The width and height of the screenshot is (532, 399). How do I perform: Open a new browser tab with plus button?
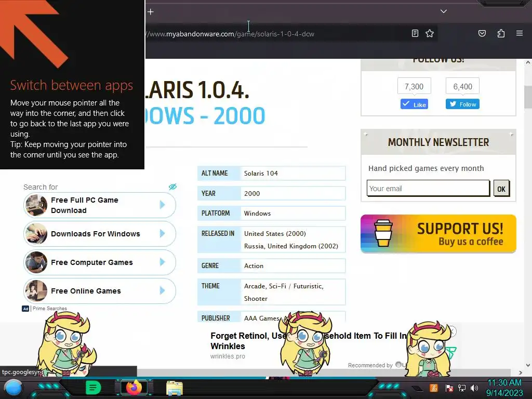tap(151, 12)
